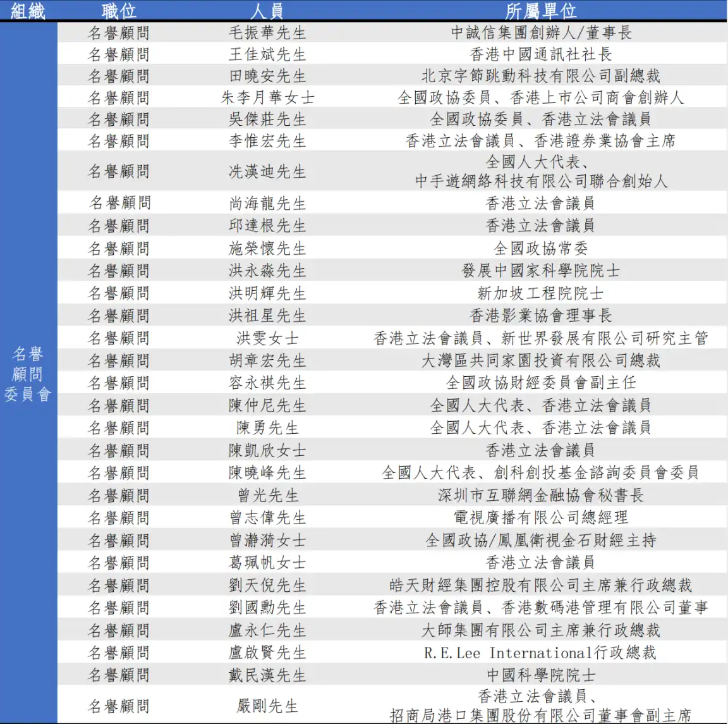
Task: Select the cell mentioning 新世界發展有限公司研究主管
Action: pos(542,338)
